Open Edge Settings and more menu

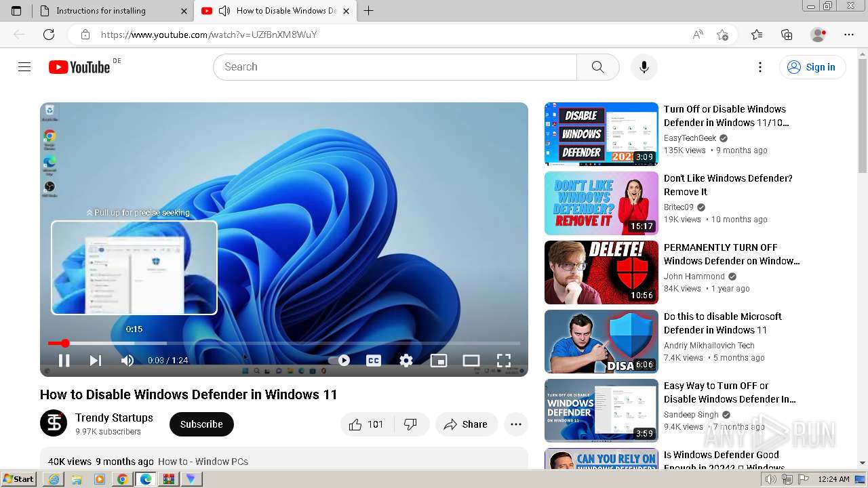pyautogui.click(x=849, y=35)
